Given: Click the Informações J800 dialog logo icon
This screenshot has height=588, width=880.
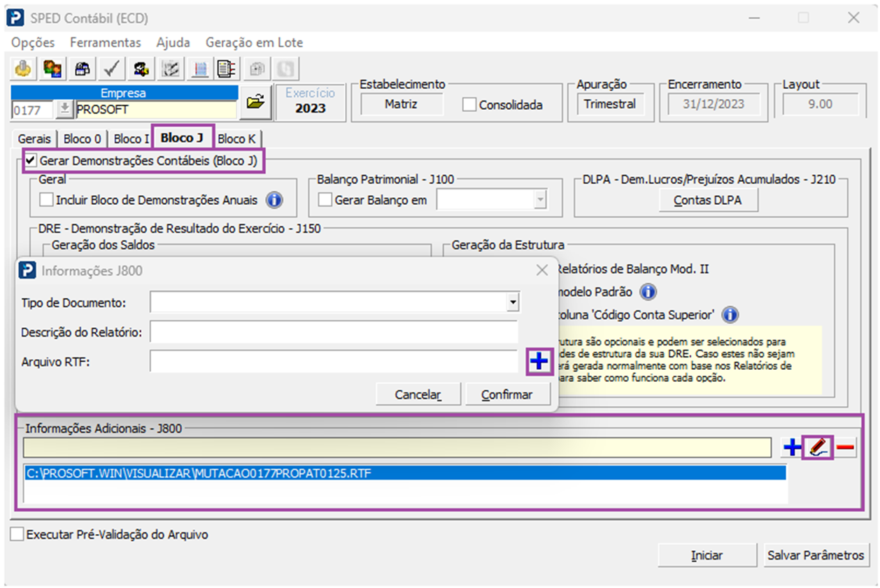Looking at the screenshot, I should pos(27,271).
